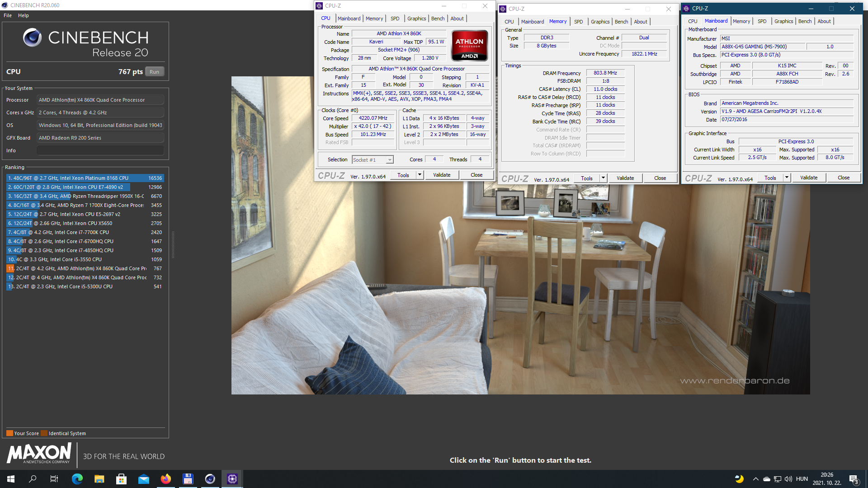
Task: Open File Explorer from taskbar
Action: point(99,479)
